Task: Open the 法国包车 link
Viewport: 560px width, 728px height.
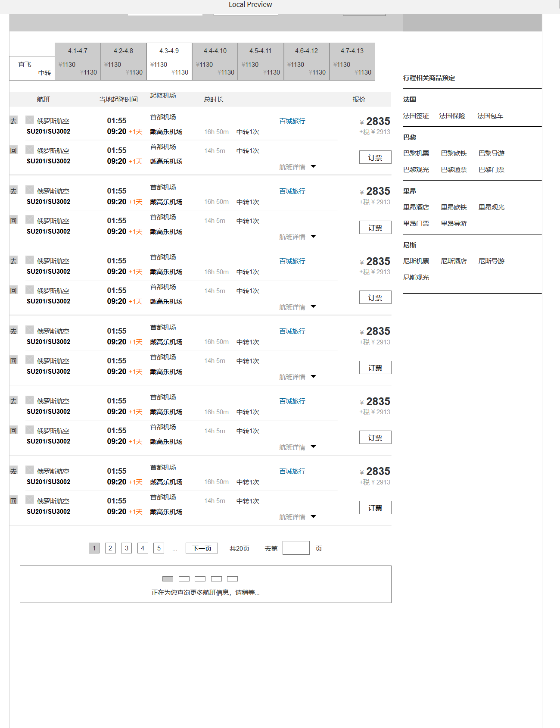Action: point(490,116)
